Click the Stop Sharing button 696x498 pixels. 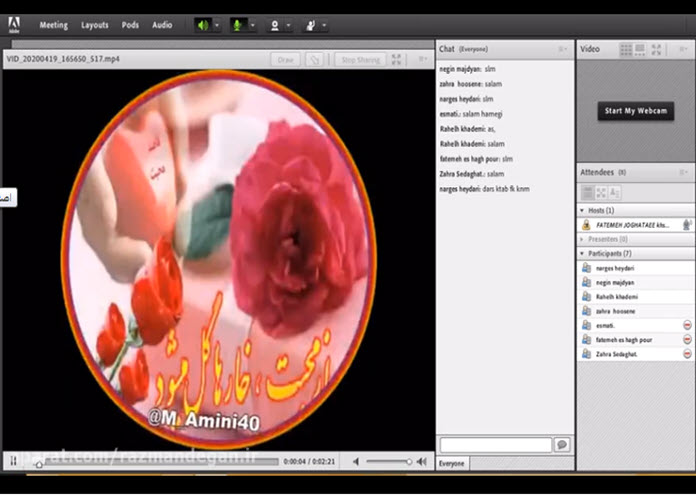click(360, 60)
